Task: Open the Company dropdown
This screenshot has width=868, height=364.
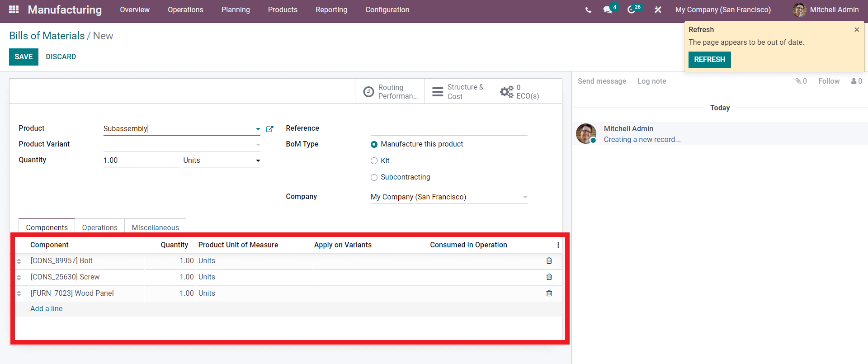Action: pos(449,197)
